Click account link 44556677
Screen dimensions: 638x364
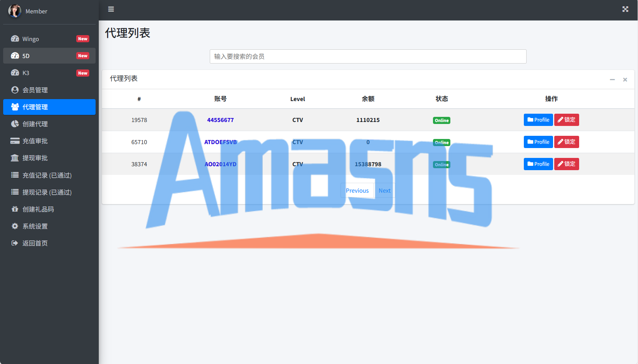click(220, 120)
